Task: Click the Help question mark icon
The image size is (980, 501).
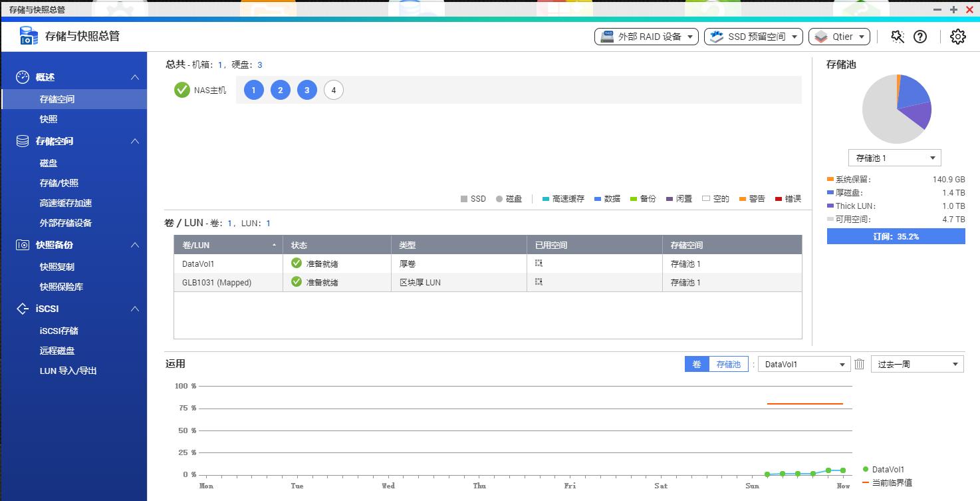Action: [920, 37]
